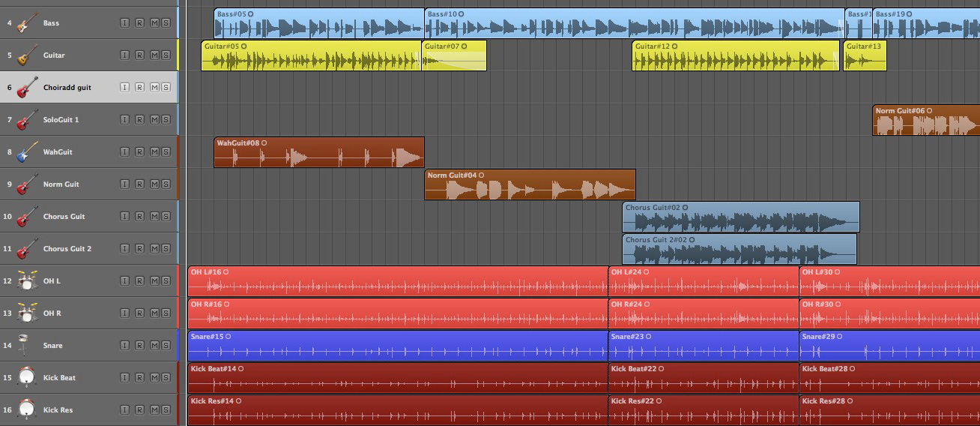Click the SoloGuit 1 track guitar icon
This screenshot has width=980, height=426.
pos(28,120)
